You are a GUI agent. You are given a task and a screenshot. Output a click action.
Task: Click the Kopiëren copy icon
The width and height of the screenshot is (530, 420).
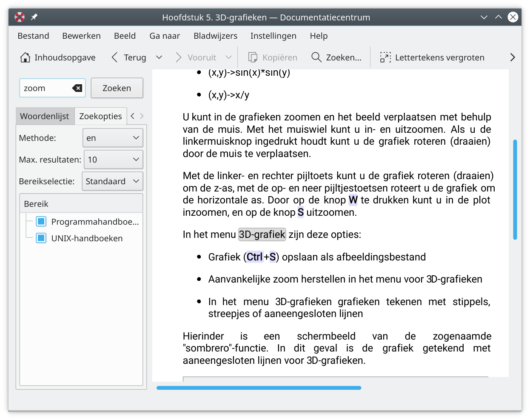pos(253,57)
